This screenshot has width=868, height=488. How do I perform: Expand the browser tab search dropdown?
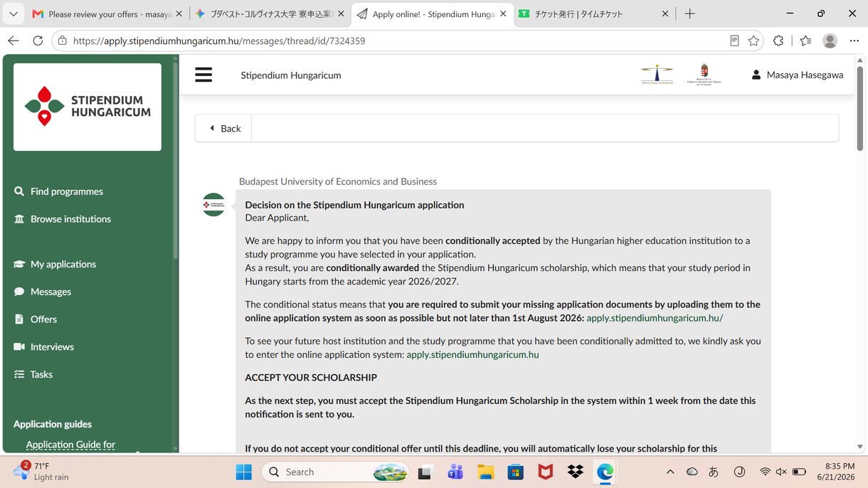click(x=14, y=14)
